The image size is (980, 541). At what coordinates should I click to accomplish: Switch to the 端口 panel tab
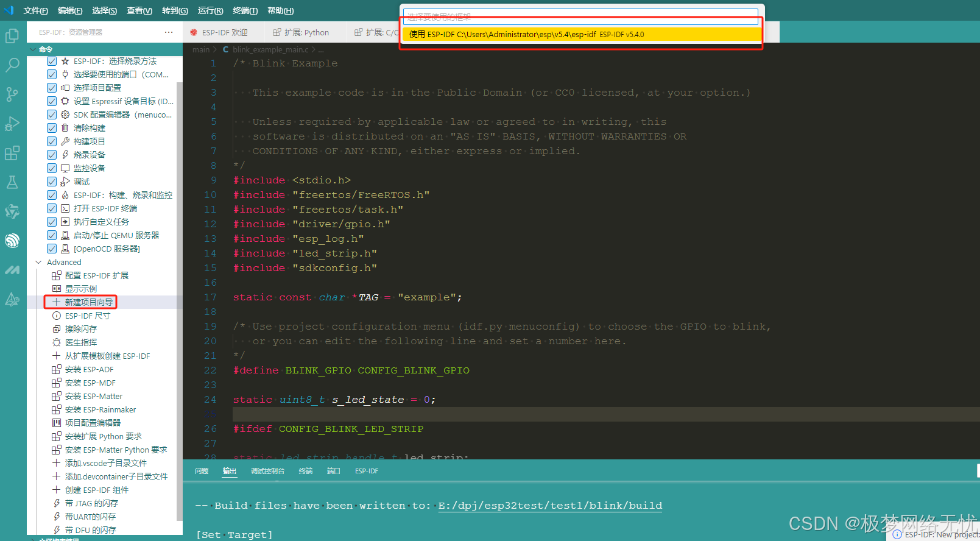tap(333, 471)
